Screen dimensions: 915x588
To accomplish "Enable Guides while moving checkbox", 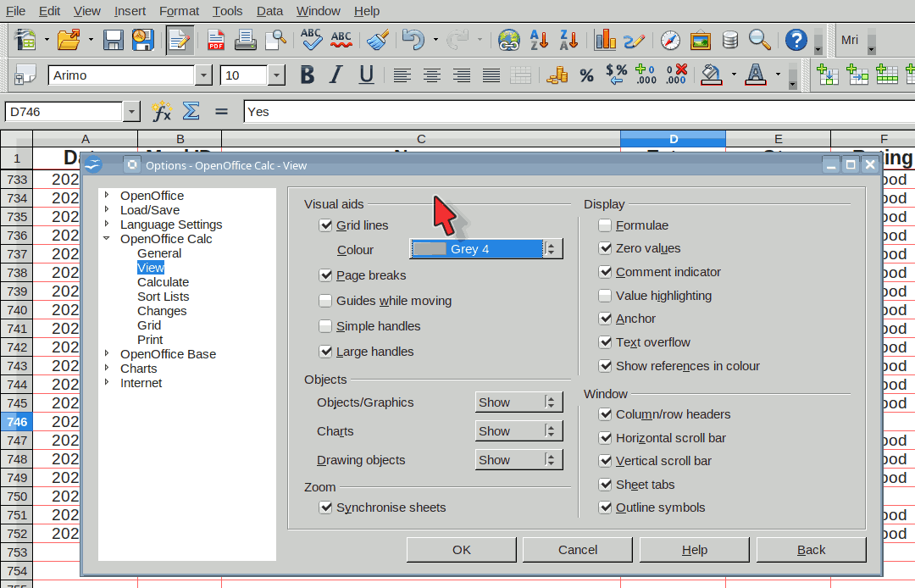I will pyautogui.click(x=325, y=301).
